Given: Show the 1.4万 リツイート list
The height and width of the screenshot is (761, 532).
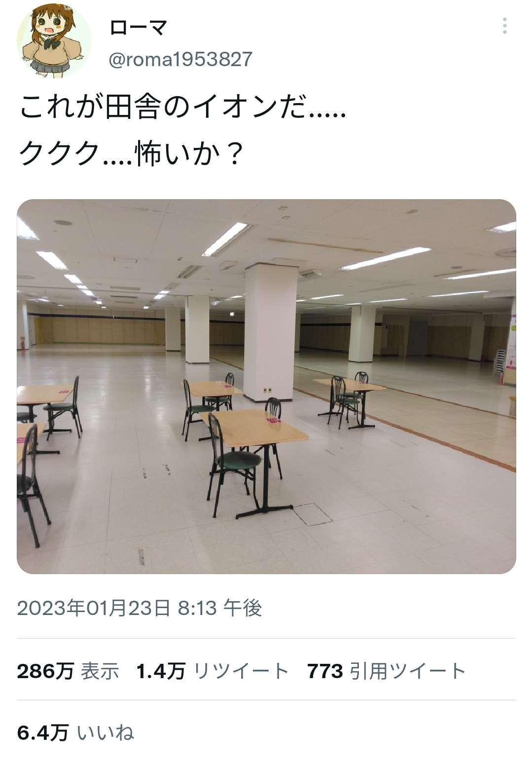Looking at the screenshot, I should click(213, 671).
